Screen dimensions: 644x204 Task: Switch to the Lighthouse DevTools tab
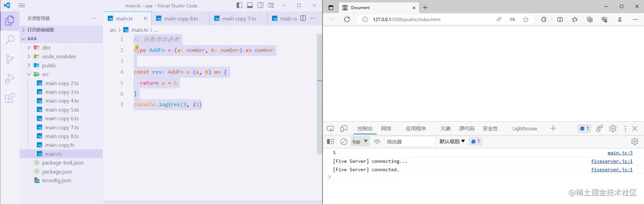coord(524,128)
